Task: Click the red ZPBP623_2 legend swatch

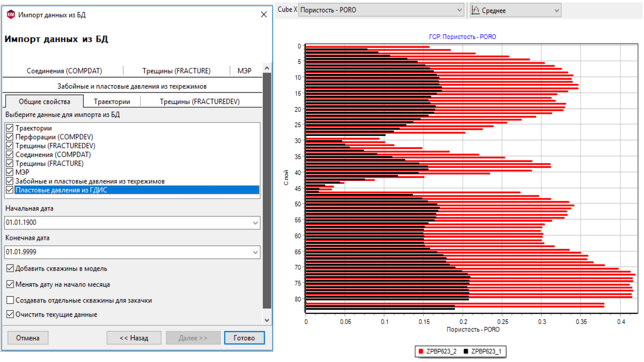Action: (421, 351)
